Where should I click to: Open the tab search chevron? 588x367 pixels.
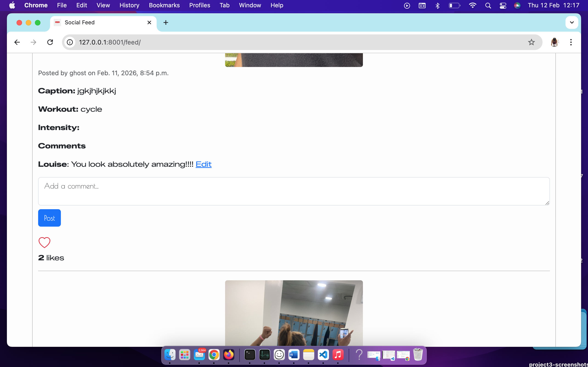tap(571, 22)
